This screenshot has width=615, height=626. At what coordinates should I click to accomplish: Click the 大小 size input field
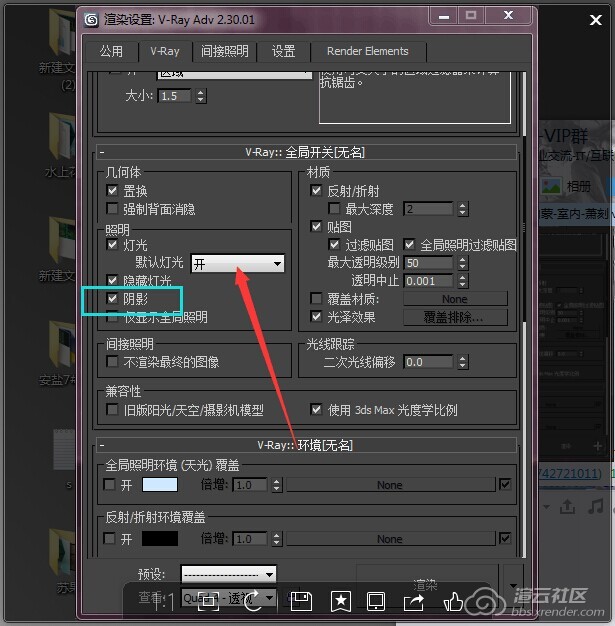pyautogui.click(x=175, y=96)
